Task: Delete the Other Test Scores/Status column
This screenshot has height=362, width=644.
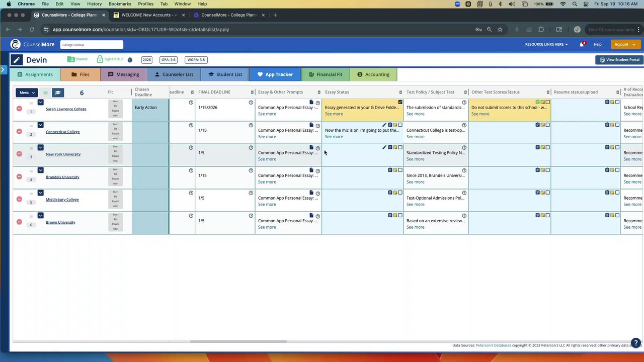Action: pyautogui.click(x=548, y=92)
